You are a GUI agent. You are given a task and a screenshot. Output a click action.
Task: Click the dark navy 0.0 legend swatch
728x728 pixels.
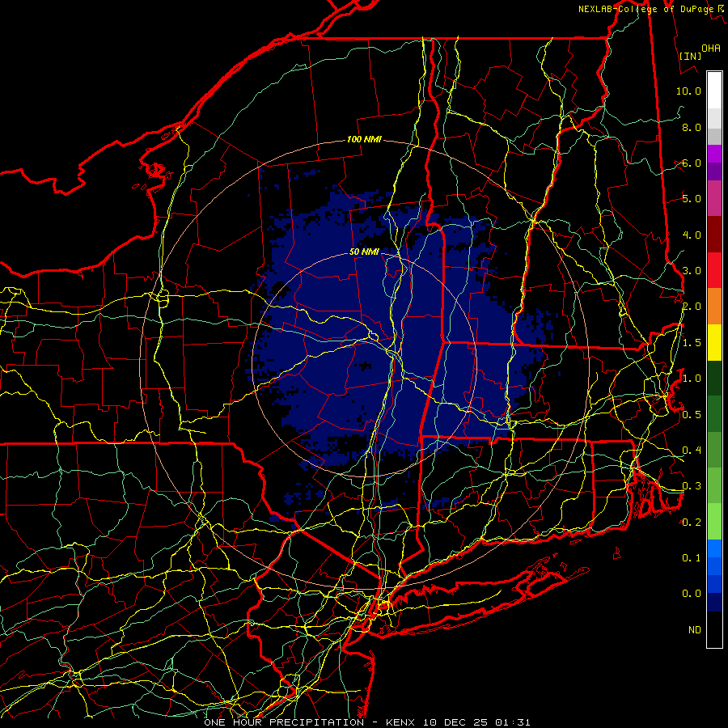(x=714, y=603)
